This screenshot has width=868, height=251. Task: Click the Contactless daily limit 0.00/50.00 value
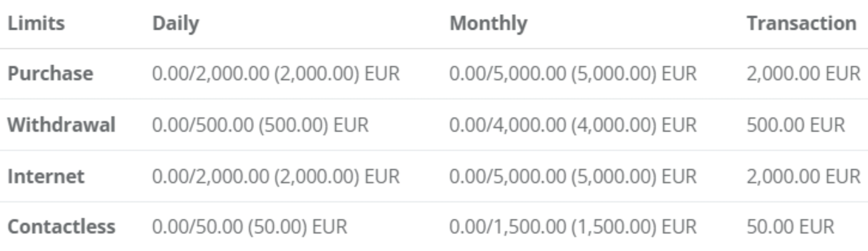[x=249, y=227]
